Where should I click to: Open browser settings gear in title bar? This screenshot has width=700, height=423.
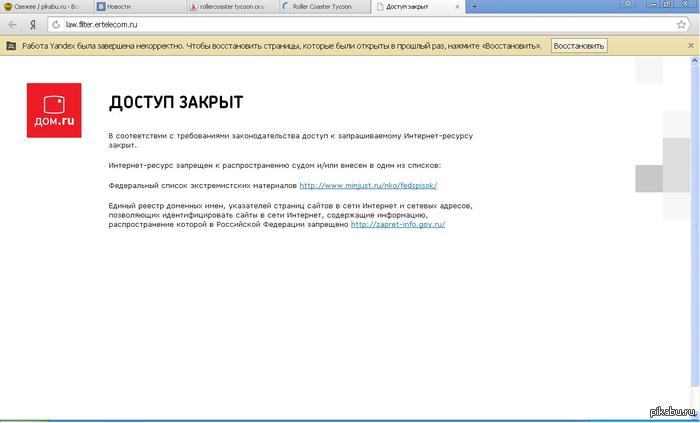point(630,5)
